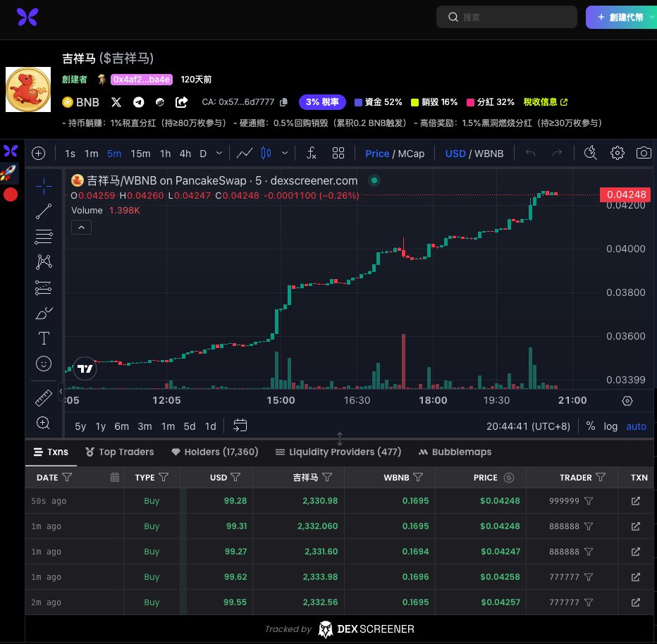The width and height of the screenshot is (657, 644).
Task: Open the chart layout grid selector
Action: 338,154
